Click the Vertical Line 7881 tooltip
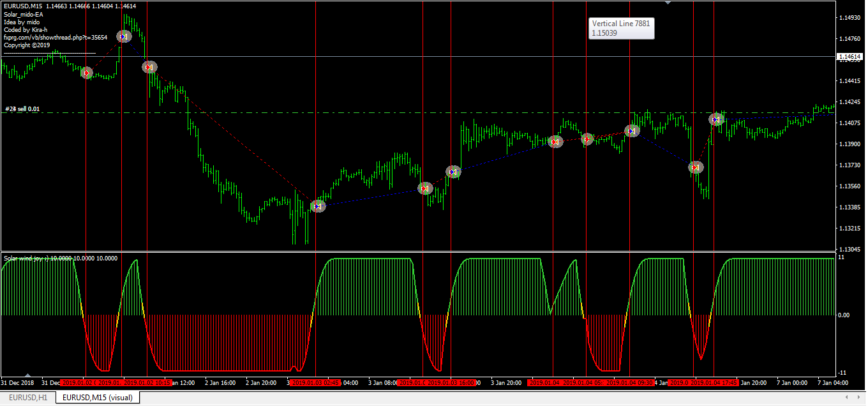Screen dimensions: 868x406 (621, 28)
